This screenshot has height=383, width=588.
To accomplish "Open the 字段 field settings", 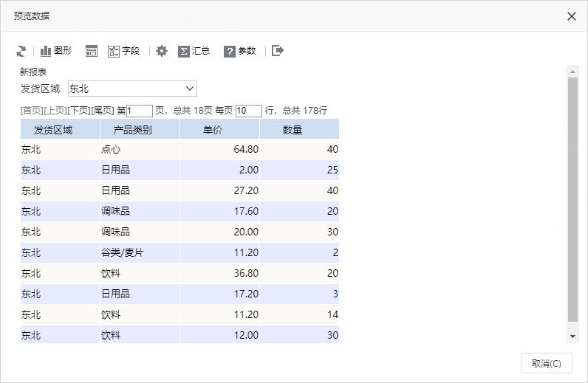I will tap(124, 51).
